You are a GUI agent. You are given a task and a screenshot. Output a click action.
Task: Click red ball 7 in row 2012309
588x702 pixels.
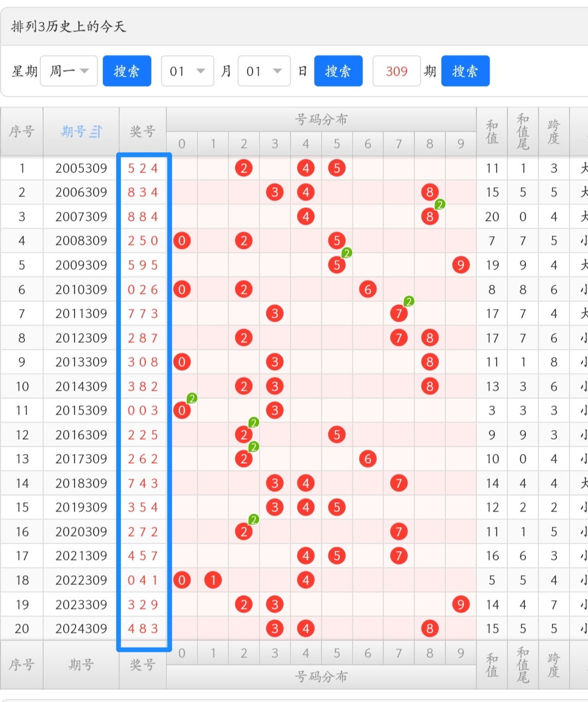(x=399, y=338)
